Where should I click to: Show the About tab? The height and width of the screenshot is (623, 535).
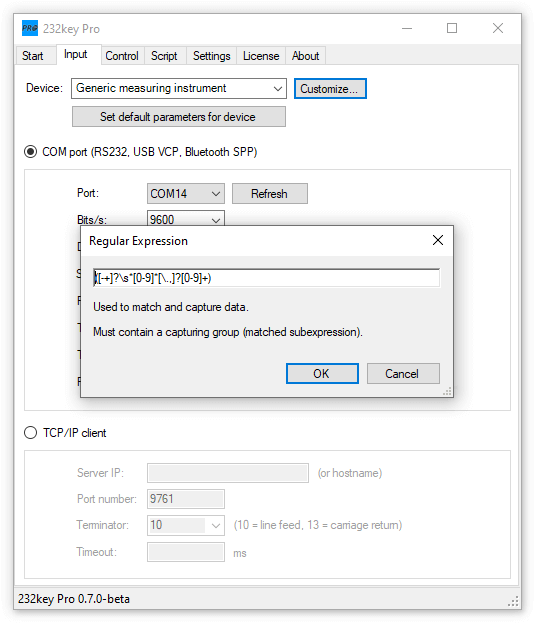pyautogui.click(x=305, y=56)
